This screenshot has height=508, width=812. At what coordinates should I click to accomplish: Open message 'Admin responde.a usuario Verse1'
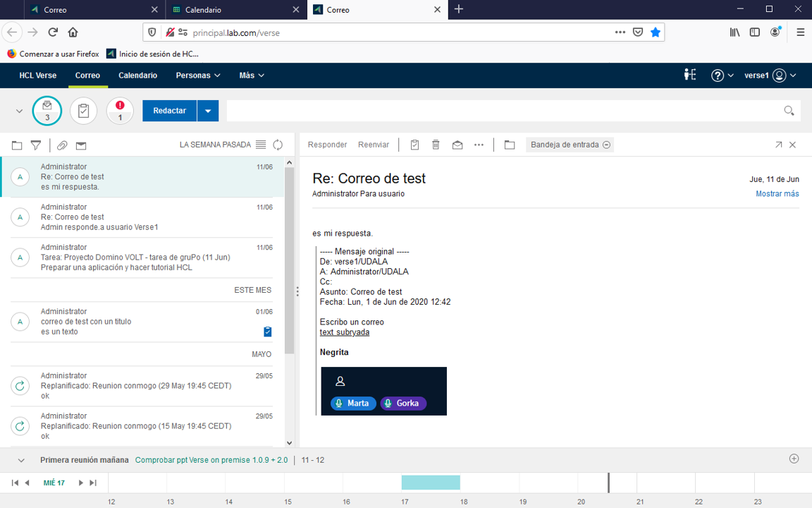[x=142, y=217]
